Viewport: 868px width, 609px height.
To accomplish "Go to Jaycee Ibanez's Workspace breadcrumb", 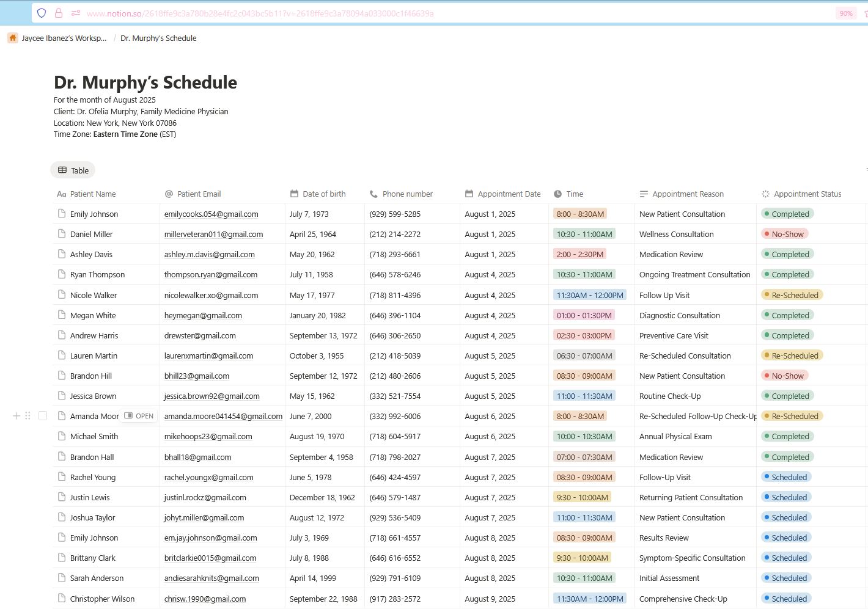I will (x=64, y=38).
